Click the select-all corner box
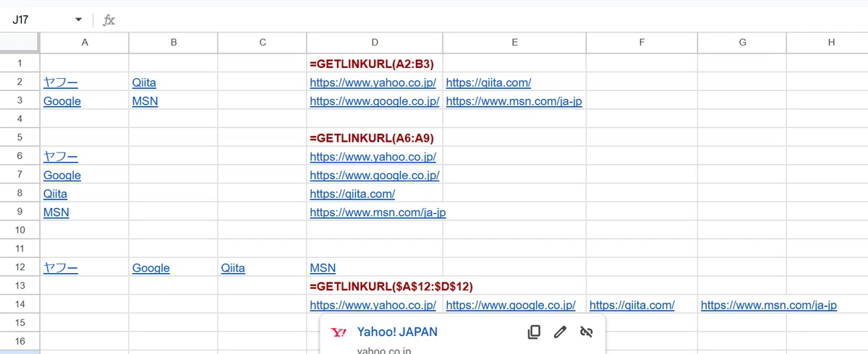868x354 pixels. (x=20, y=43)
